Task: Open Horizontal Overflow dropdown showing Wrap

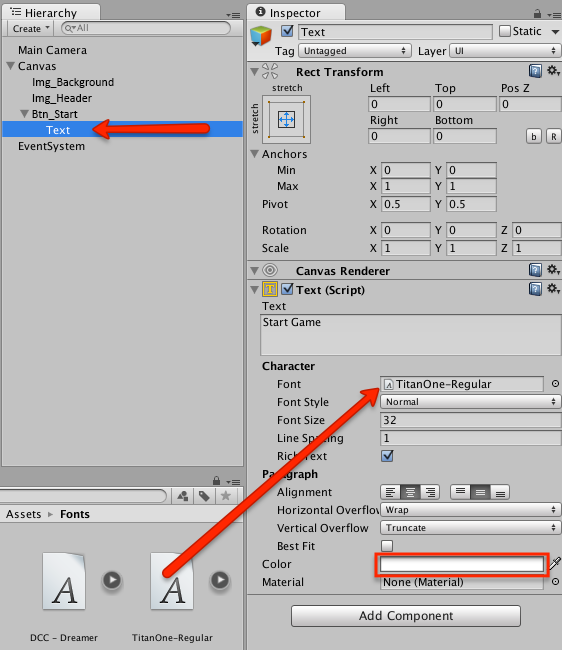Action: tap(470, 509)
